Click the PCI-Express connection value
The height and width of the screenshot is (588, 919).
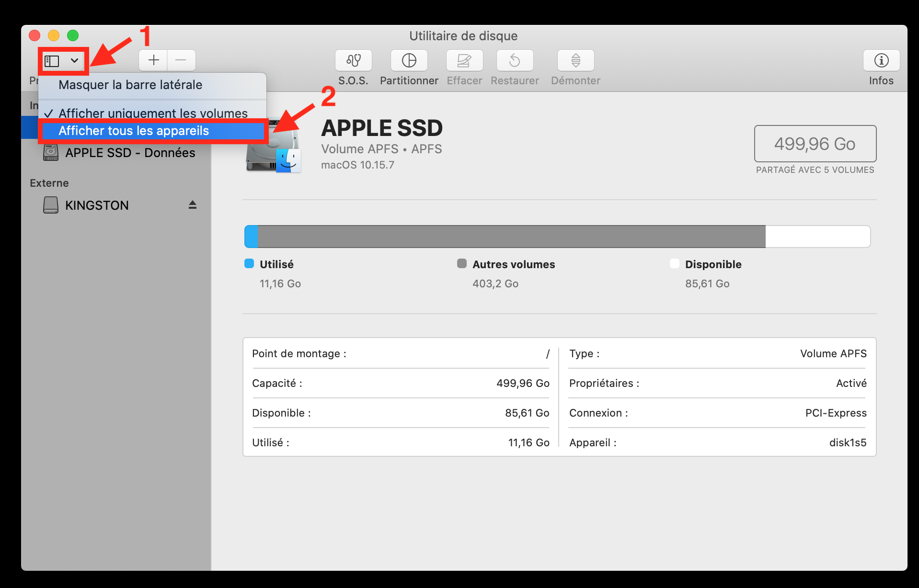pyautogui.click(x=836, y=413)
